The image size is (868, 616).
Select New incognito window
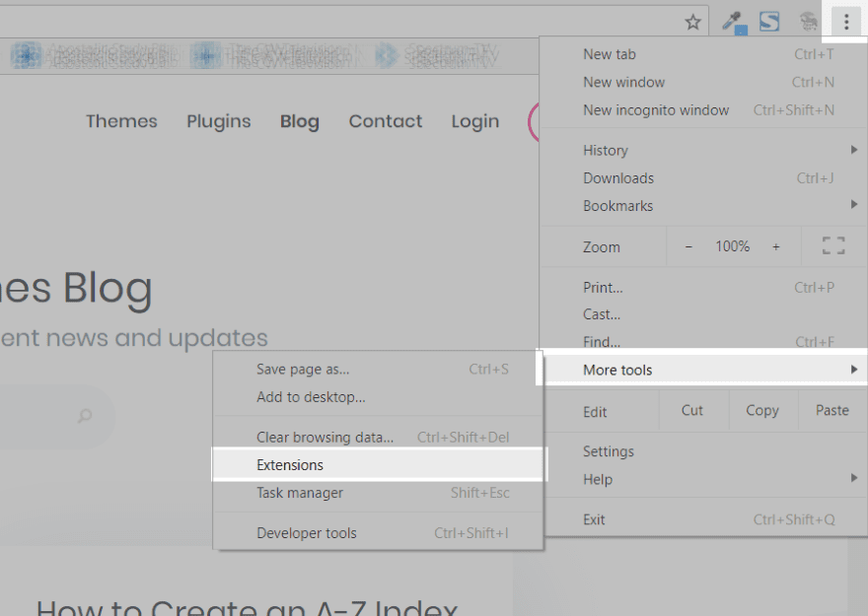tap(656, 110)
